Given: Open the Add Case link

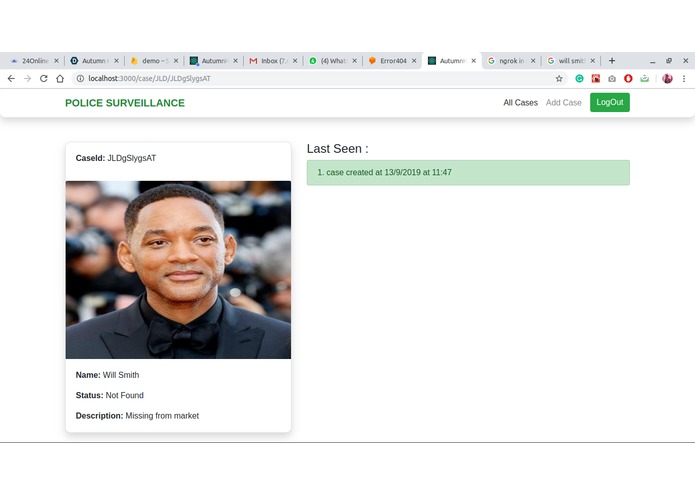Looking at the screenshot, I should click(563, 103).
